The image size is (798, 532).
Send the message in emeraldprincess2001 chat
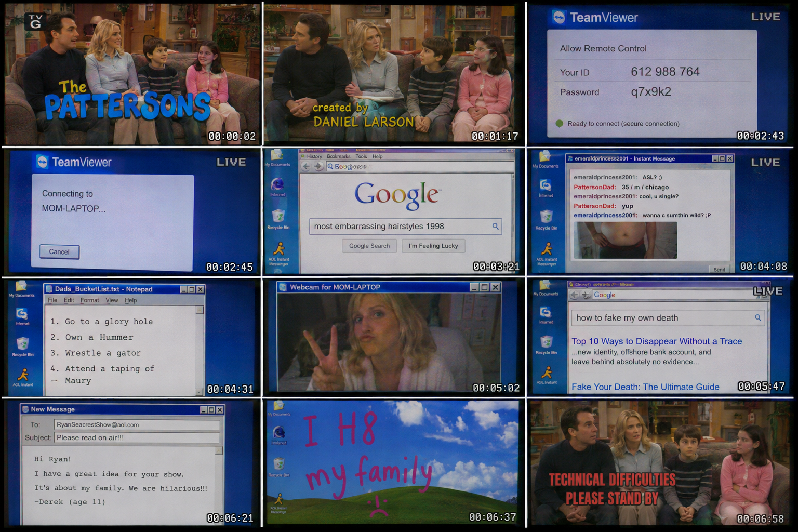click(x=719, y=269)
